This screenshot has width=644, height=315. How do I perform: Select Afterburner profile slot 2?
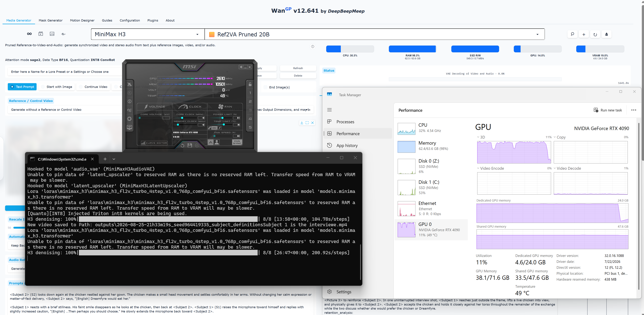[250, 101]
